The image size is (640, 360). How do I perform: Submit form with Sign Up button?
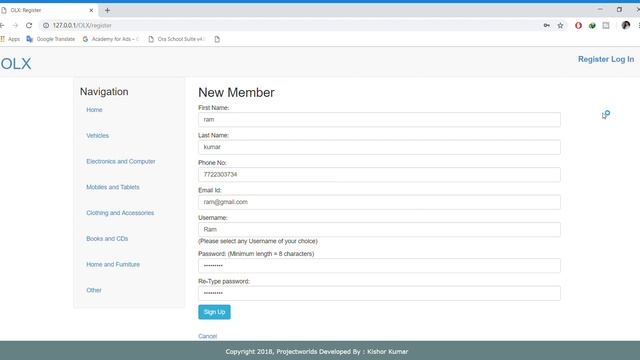point(214,312)
